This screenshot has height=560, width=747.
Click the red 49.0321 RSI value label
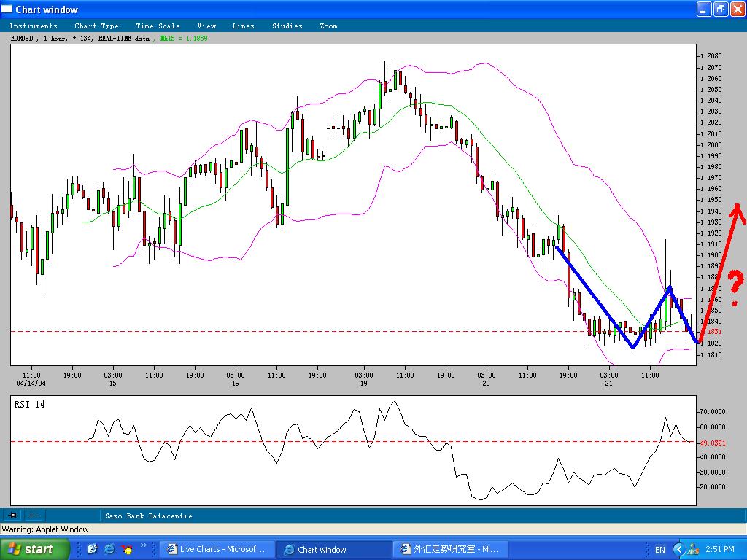pyautogui.click(x=713, y=443)
